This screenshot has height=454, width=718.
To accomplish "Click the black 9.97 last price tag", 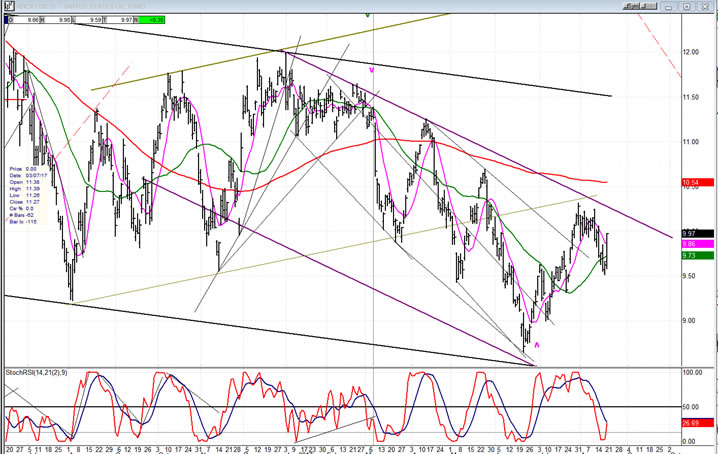I will coord(697,234).
